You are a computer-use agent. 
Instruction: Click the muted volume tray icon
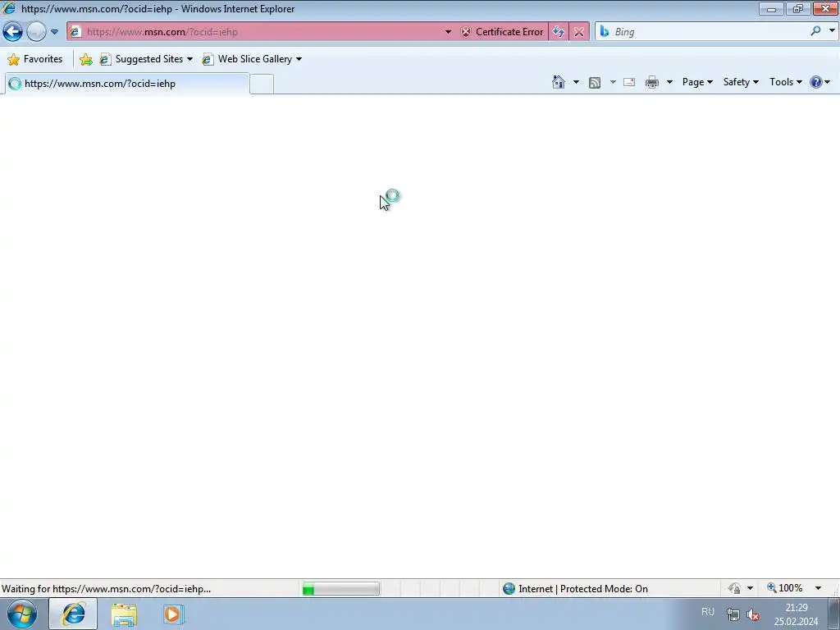click(x=753, y=614)
